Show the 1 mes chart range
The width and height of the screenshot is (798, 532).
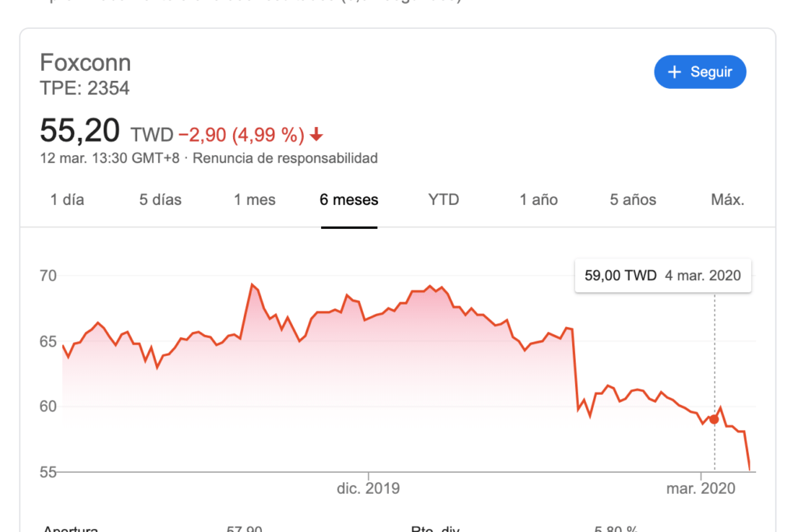255,200
